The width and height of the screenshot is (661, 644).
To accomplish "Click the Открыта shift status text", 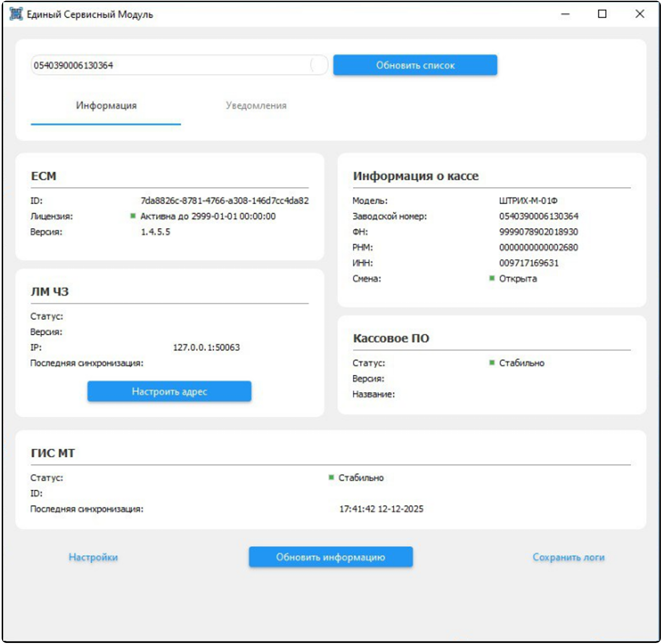I will click(518, 278).
